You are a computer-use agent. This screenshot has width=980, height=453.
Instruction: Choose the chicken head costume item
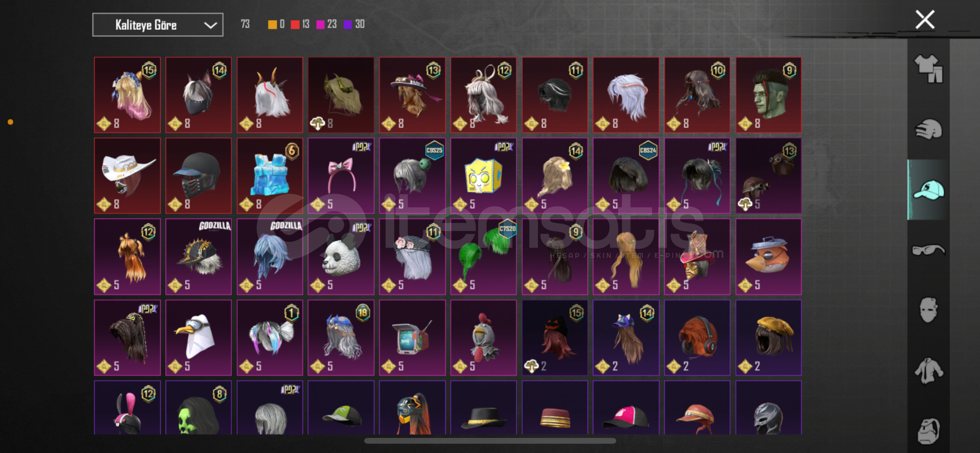(484, 338)
